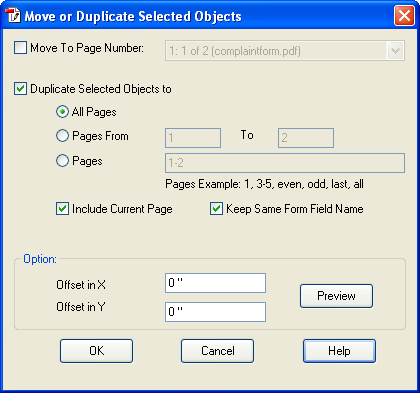Screen dimensions: 420x393
Task: Click the complaintform.pdf page combo box
Action: click(285, 51)
